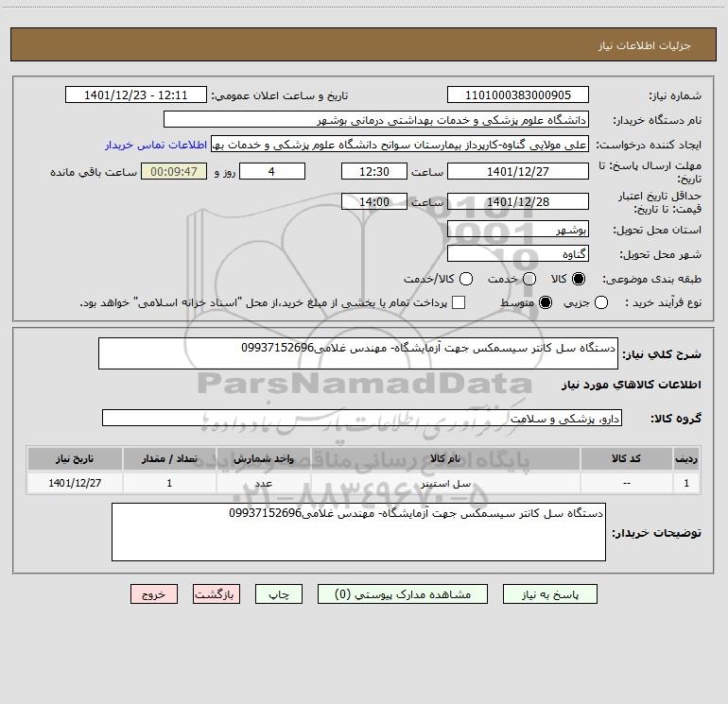728x704 pixels.
Task: Click goods group field دارو، پزشکی و سلامت
Action: point(362,418)
